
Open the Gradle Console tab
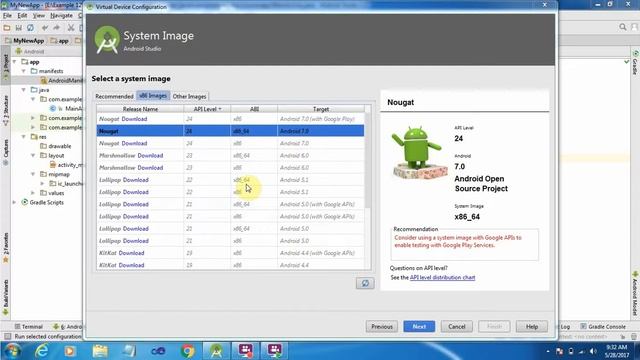click(x=603, y=327)
